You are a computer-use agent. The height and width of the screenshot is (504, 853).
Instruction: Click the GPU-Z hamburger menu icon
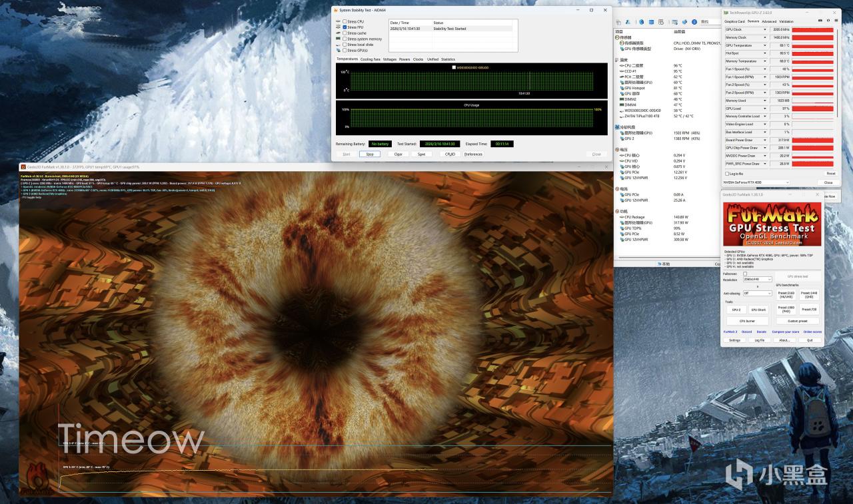coord(838,21)
